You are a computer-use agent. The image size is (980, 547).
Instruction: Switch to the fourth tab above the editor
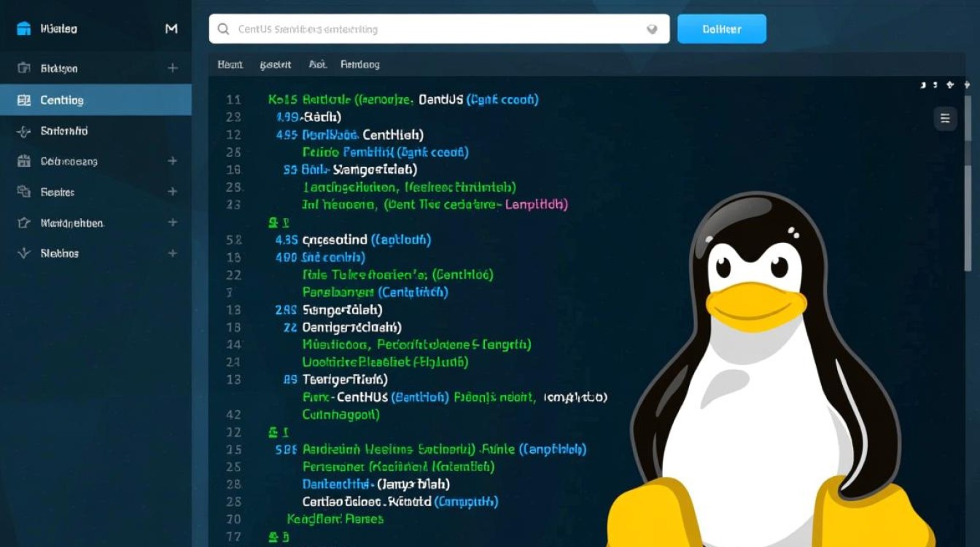[x=360, y=64]
